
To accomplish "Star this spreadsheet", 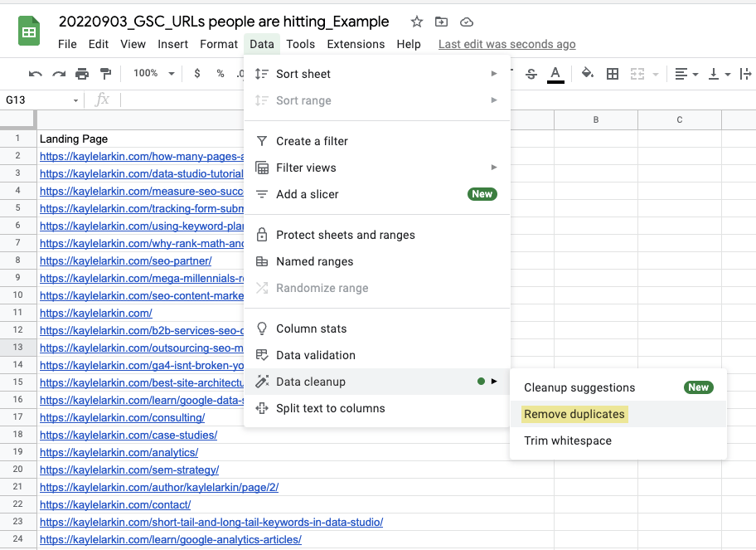I will tap(416, 22).
